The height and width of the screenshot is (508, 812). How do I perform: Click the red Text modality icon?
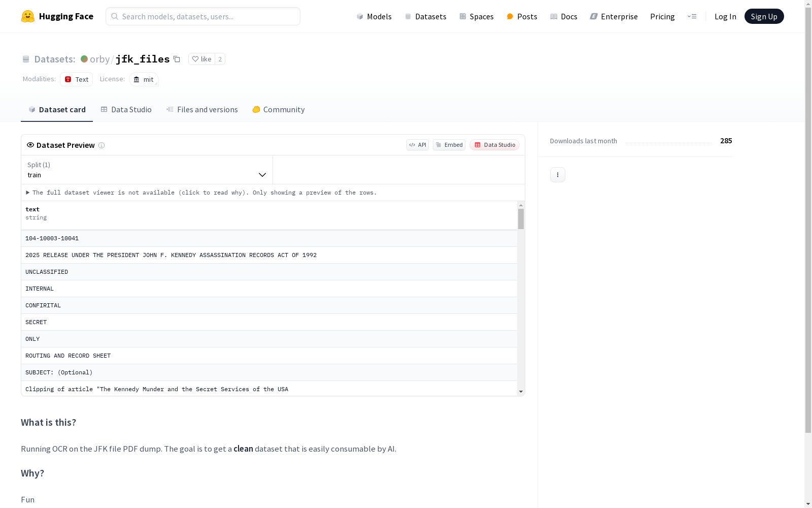(68, 79)
